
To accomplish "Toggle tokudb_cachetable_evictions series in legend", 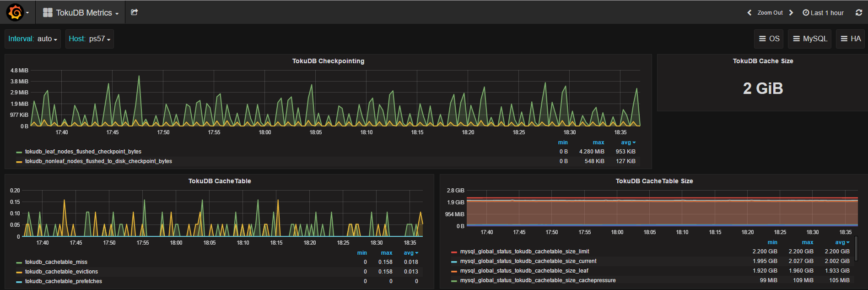I will coord(61,272).
